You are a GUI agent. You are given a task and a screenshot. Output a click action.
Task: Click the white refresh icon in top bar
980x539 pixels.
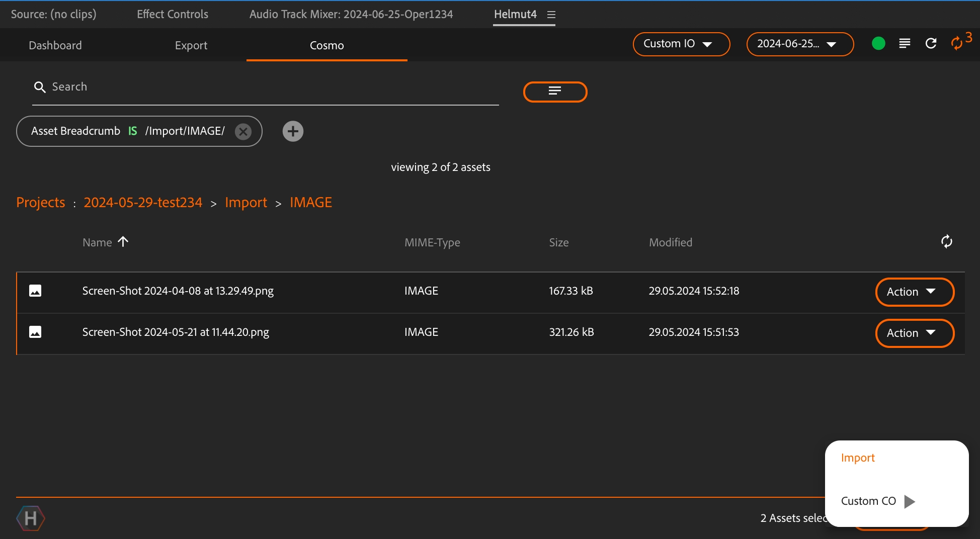[x=931, y=44]
